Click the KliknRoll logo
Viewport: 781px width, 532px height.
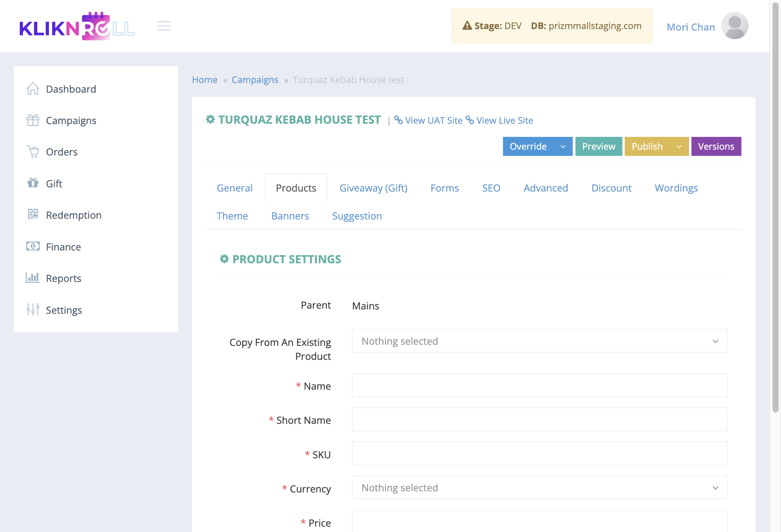[77, 26]
